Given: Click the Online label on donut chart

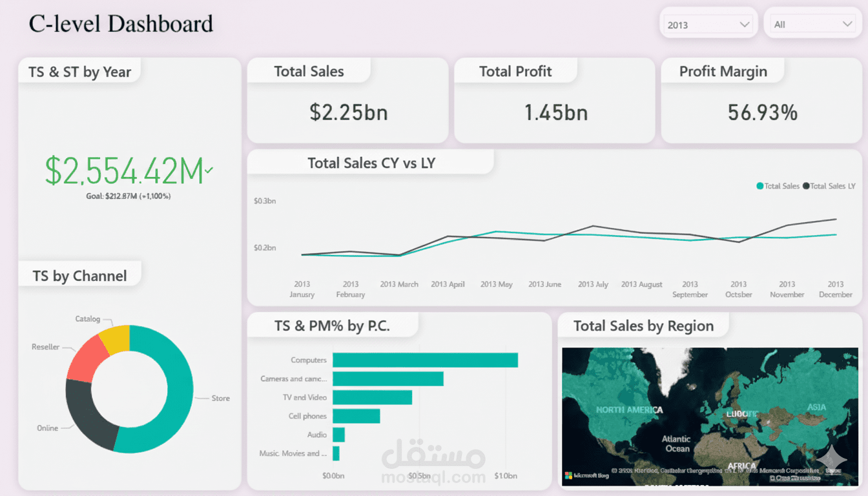Looking at the screenshot, I should point(47,428).
